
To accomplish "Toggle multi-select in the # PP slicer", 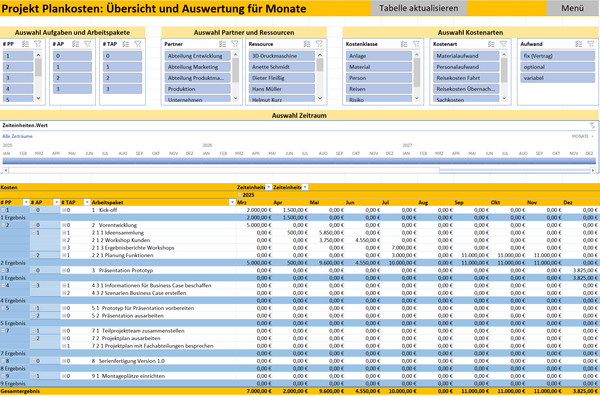I will pos(25,44).
